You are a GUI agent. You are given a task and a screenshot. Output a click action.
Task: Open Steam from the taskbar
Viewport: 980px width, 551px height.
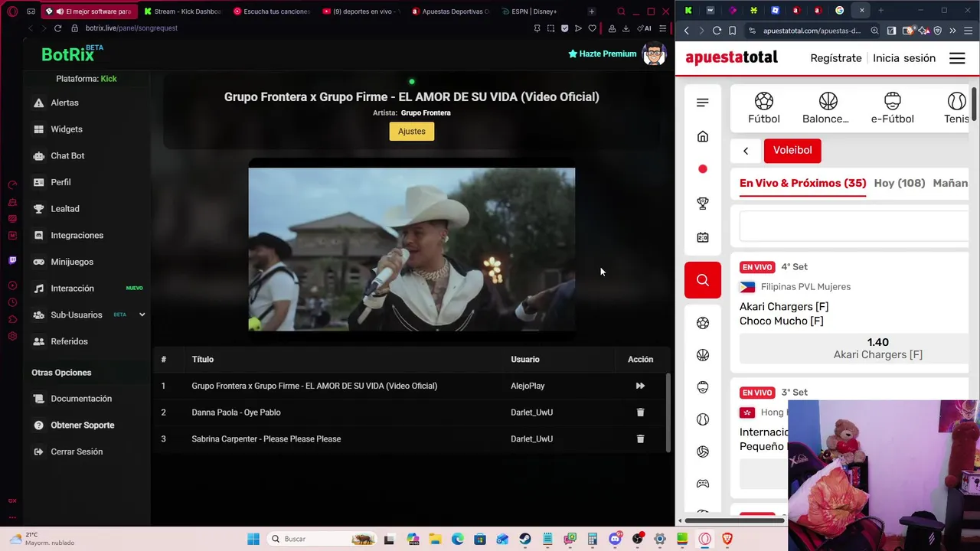[524, 539]
